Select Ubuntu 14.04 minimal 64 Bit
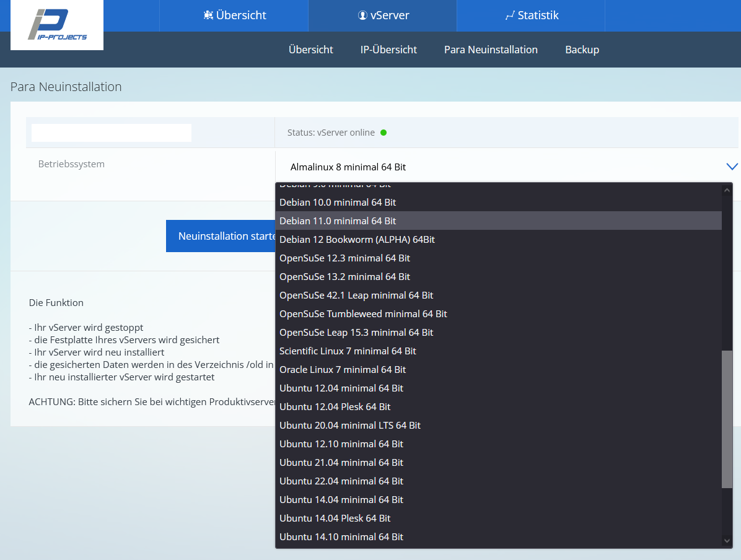The width and height of the screenshot is (741, 560). (498, 499)
